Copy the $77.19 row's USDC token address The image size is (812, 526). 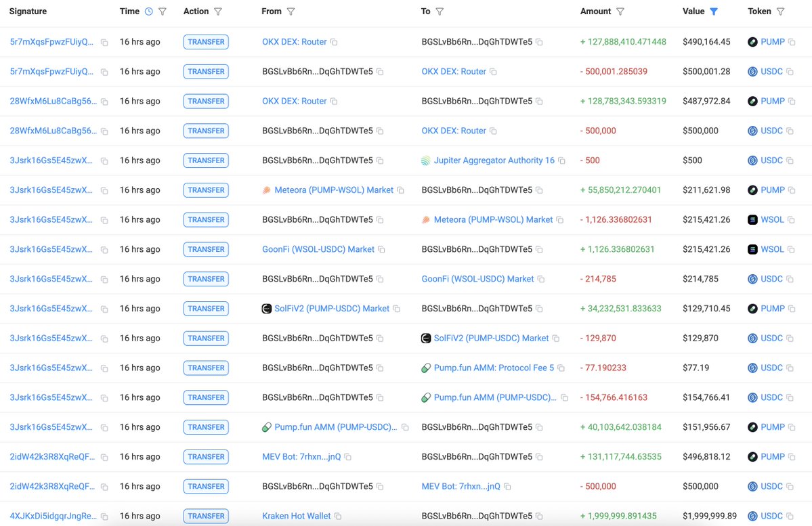coord(790,368)
